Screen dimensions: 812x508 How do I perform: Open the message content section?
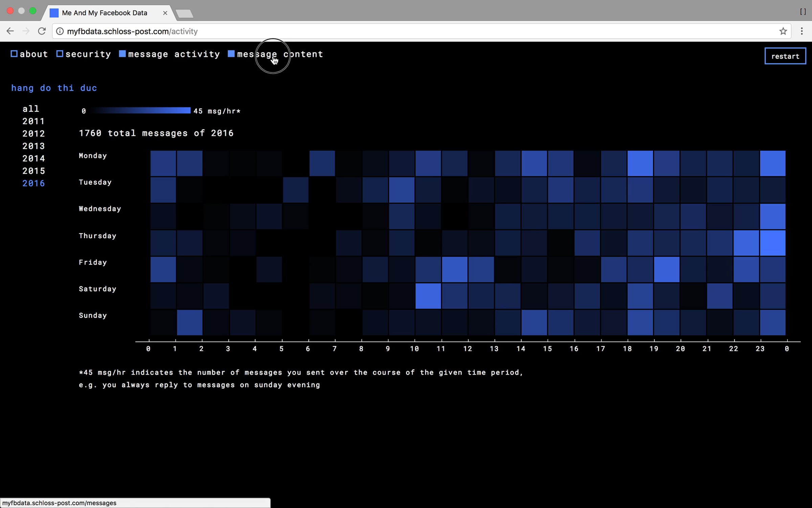coord(279,54)
